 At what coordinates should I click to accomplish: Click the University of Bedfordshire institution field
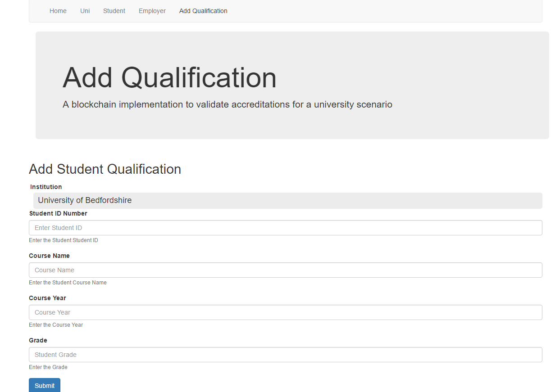pyautogui.click(x=288, y=201)
